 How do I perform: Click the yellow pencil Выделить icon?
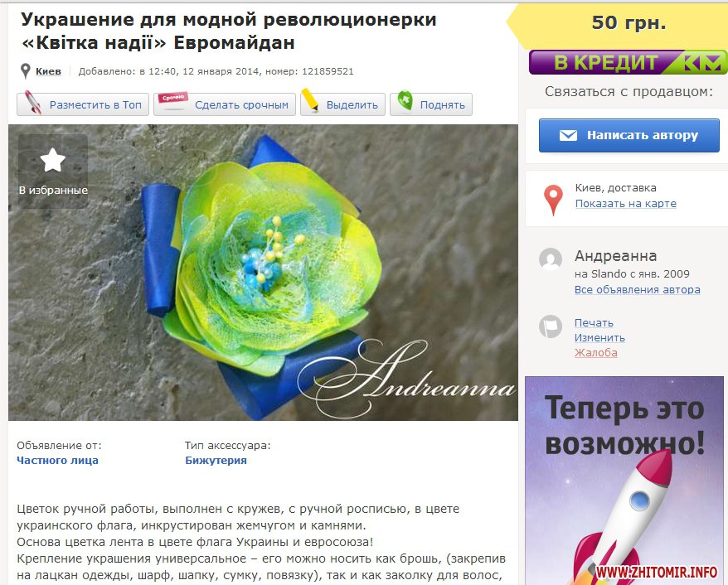(309, 100)
